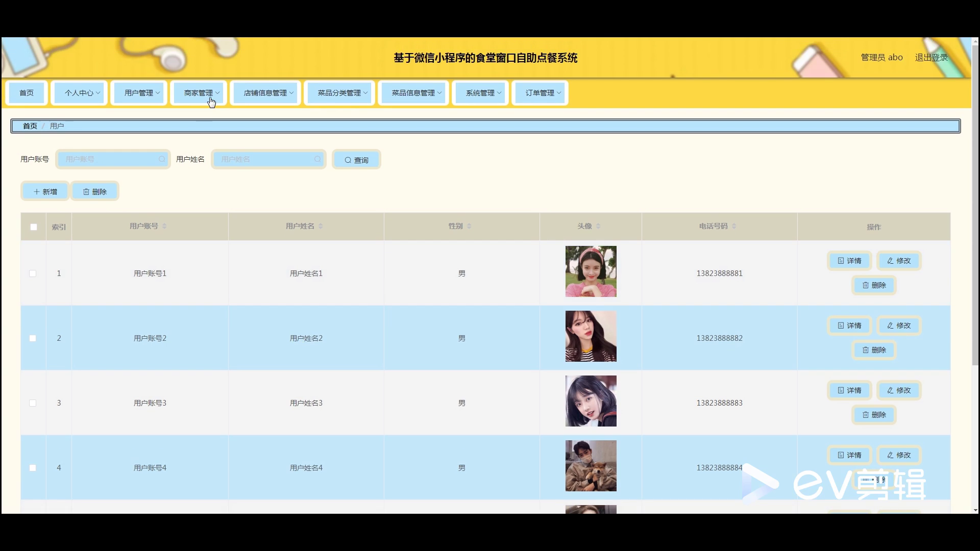Click cell 用户姓名4
Viewport: 980px width, 551px height.
(306, 468)
